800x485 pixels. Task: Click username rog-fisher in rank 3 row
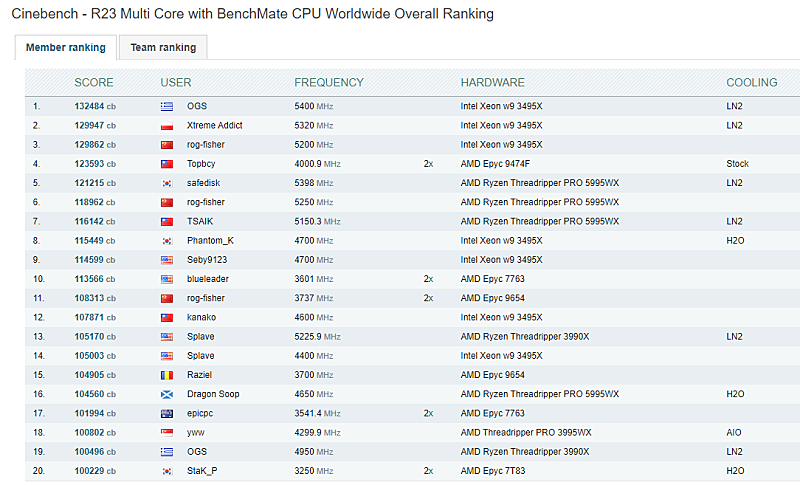[206, 144]
